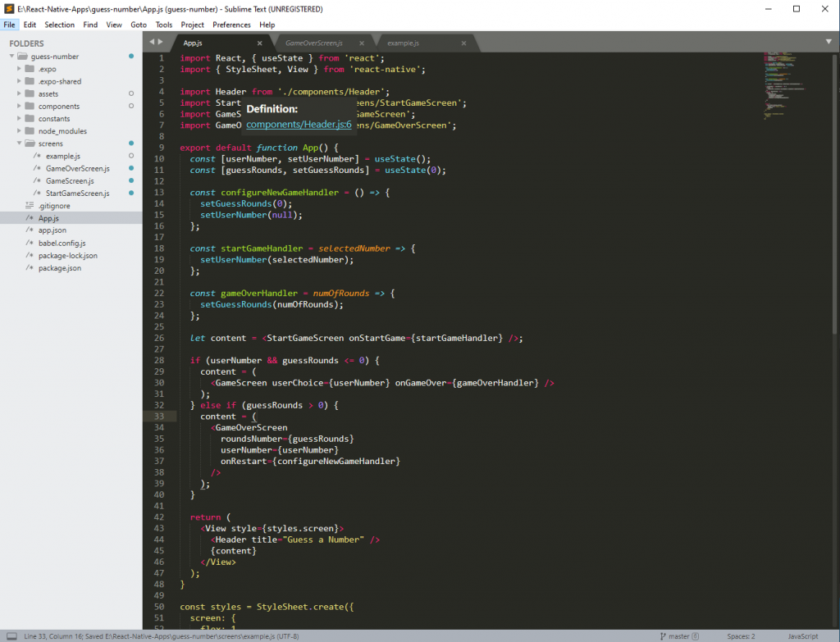The width and height of the screenshot is (840, 642).
Task: Expand the constants folder
Action: point(20,118)
